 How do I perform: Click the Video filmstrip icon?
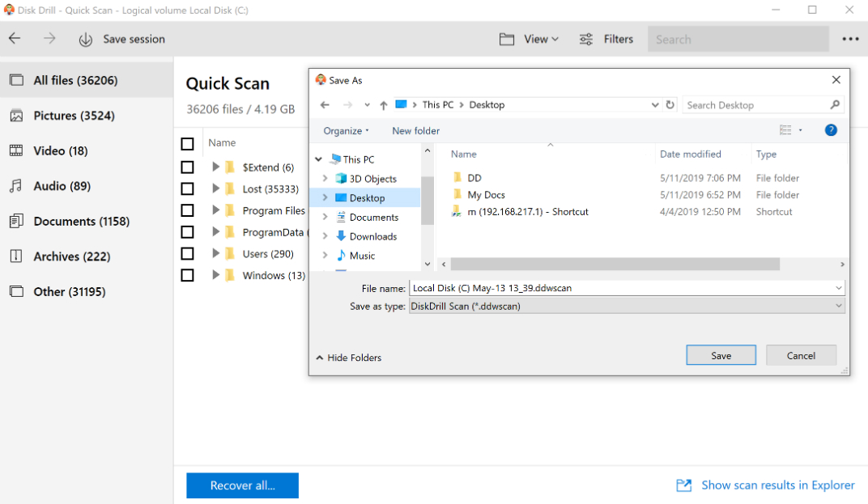(17, 150)
